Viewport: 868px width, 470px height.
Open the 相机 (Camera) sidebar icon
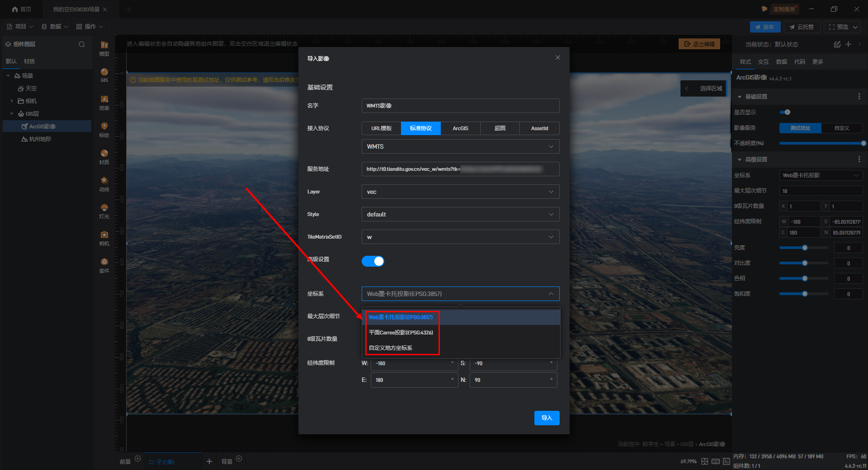[x=104, y=238]
